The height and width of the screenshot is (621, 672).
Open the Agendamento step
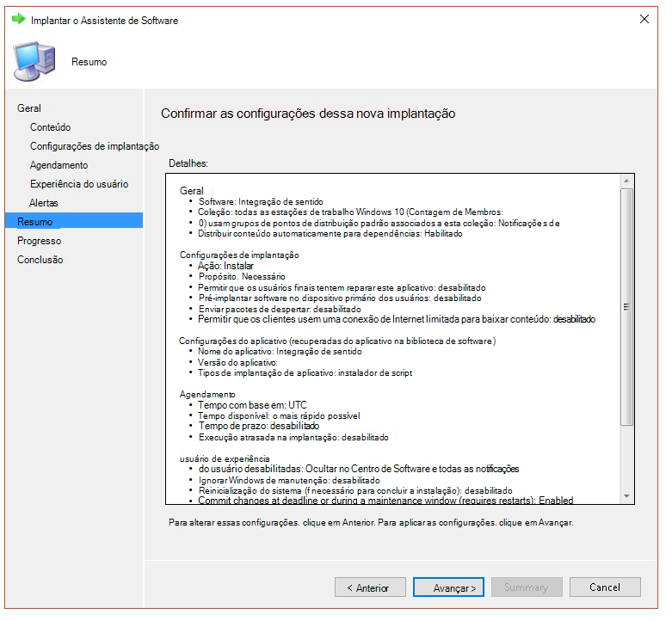[x=59, y=165]
